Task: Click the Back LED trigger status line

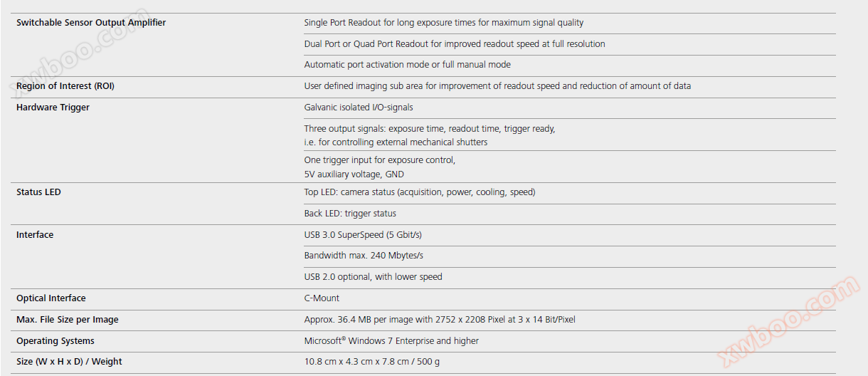Action: 350,214
